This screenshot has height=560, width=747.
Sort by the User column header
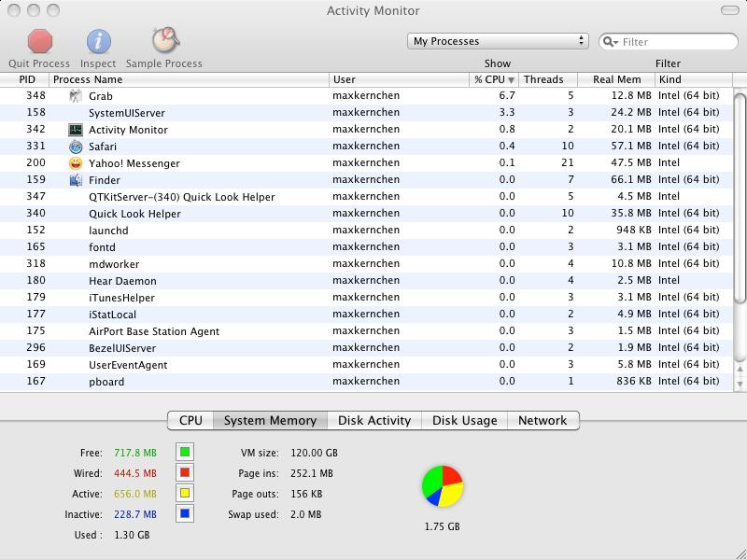pos(400,79)
